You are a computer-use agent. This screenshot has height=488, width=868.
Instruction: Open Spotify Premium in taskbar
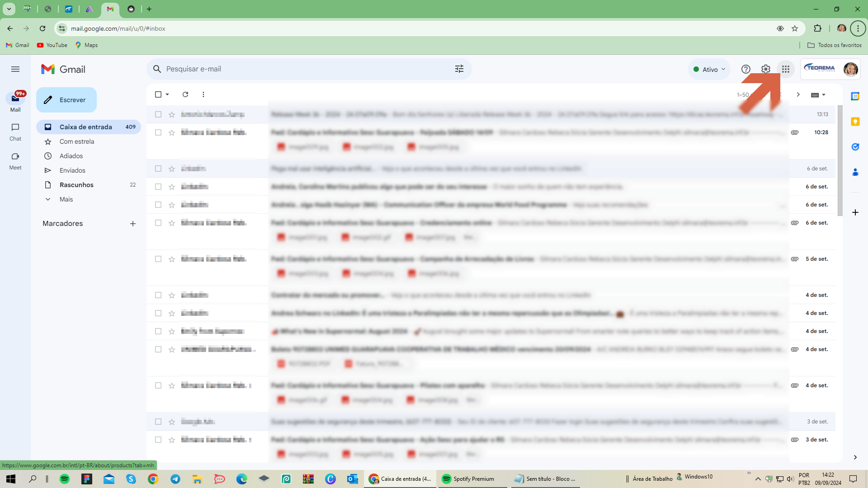472,479
